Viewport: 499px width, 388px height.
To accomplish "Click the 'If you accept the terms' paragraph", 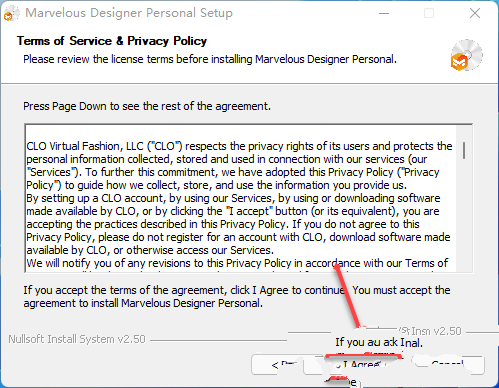I will click(x=237, y=297).
